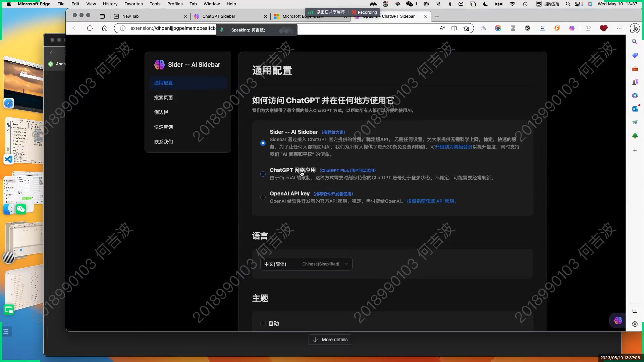Viewport: 644px width, 362px height.
Task: Open the 中文(简体) language dropdown
Action: [306, 264]
